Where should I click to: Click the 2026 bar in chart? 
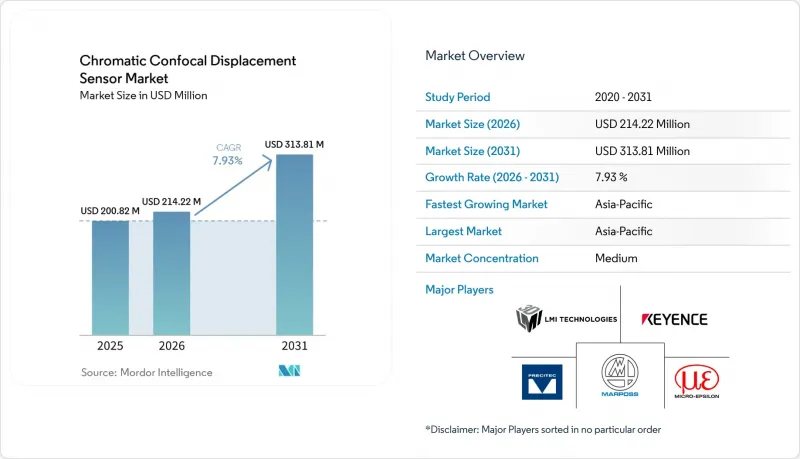click(x=171, y=273)
